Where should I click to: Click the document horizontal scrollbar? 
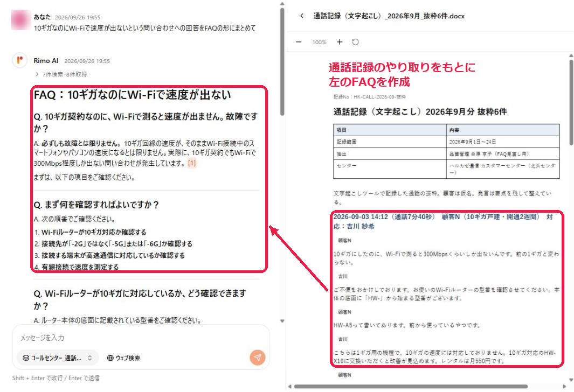pos(411,387)
